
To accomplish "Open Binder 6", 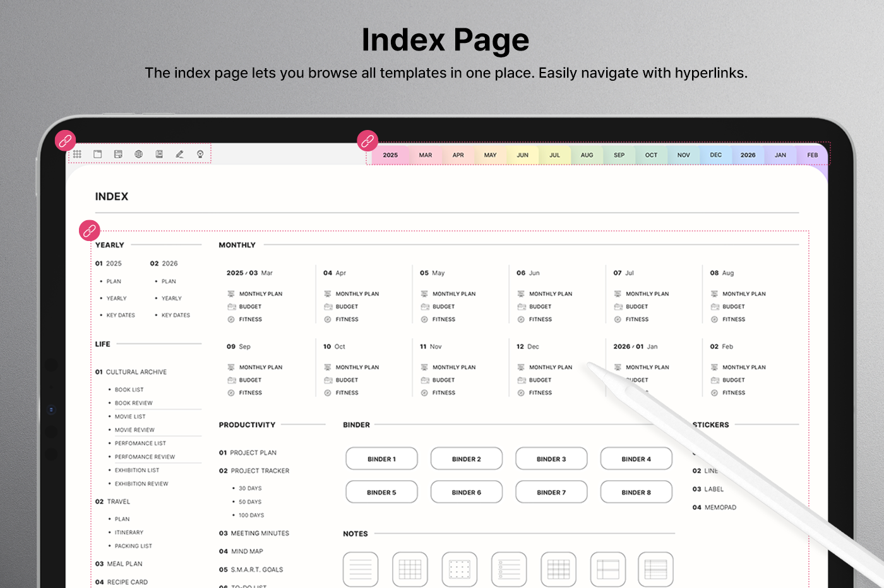I will click(466, 492).
